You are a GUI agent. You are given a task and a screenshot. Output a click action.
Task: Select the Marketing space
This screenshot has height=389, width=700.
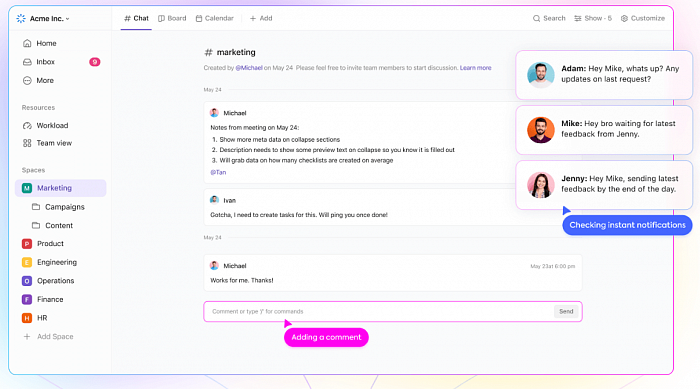coord(61,188)
